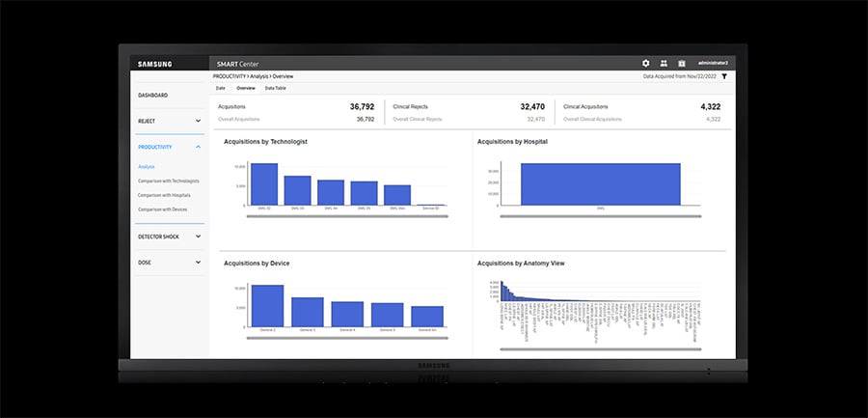Click the Acquisitions value 36,792
Viewport: 868px width, 418px height.
coord(362,107)
